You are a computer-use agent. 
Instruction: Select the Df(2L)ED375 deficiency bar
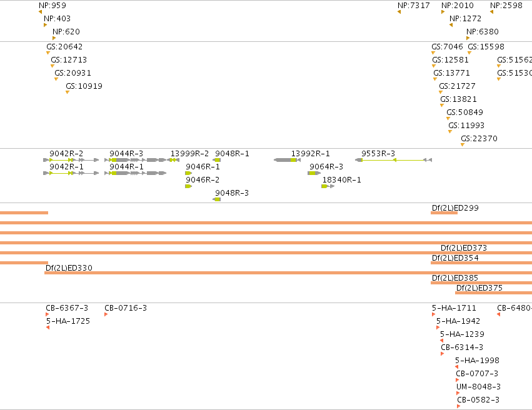[x=494, y=292]
